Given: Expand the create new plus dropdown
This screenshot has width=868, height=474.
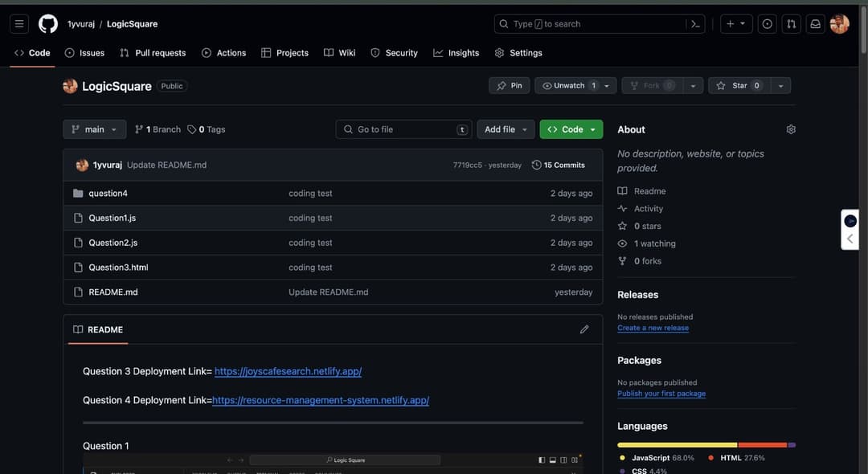Looking at the screenshot, I should coord(735,24).
